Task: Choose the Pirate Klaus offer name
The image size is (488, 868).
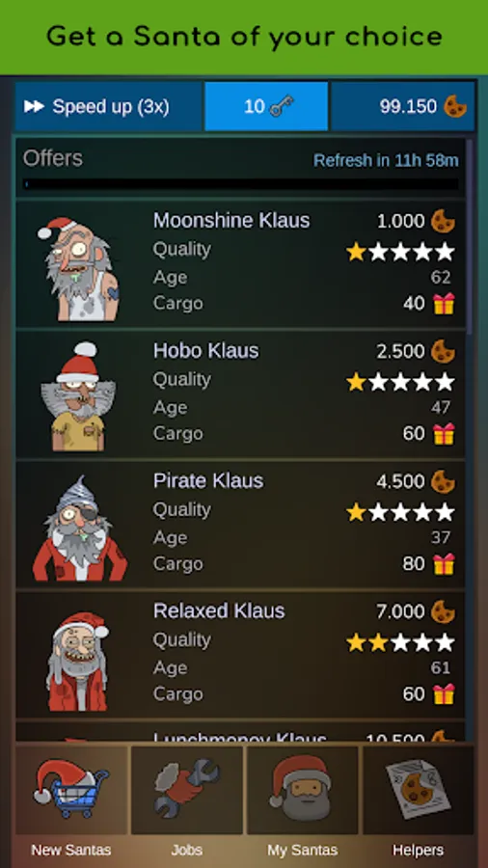Action: pyautogui.click(x=208, y=480)
